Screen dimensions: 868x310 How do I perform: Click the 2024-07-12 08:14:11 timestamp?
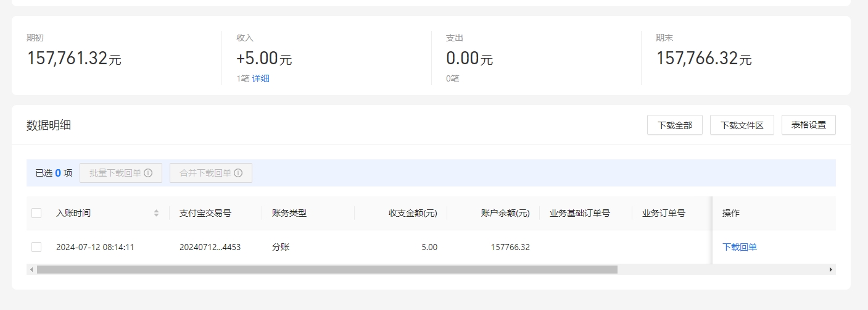pos(95,247)
